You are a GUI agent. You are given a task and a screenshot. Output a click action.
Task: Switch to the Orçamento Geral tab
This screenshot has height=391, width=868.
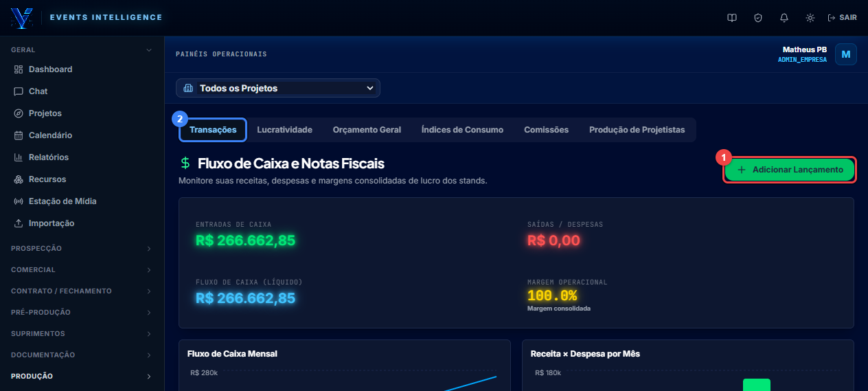(x=367, y=130)
